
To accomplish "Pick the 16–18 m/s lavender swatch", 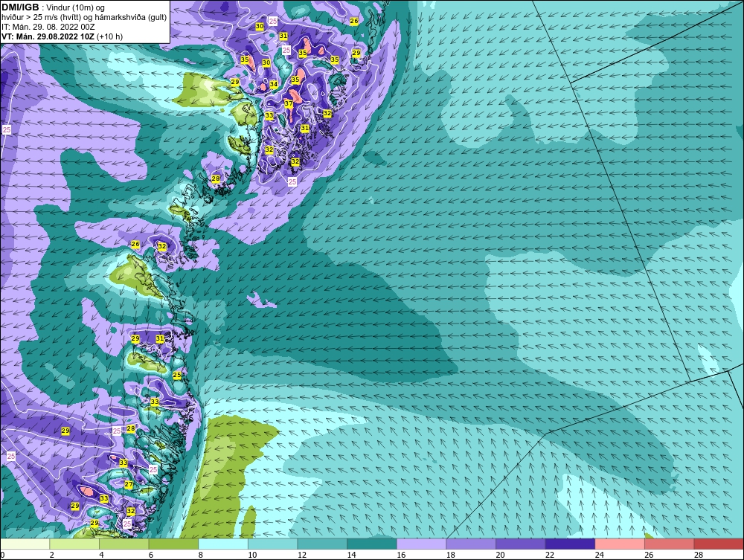I will 421,544.
